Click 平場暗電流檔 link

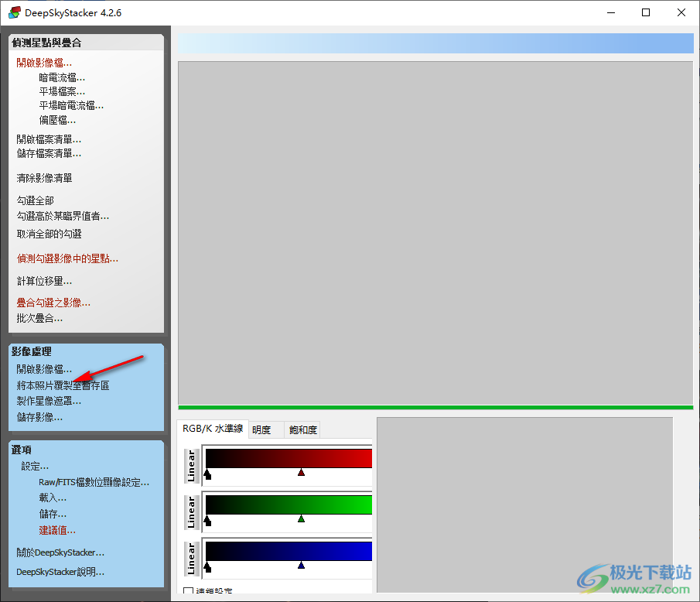[x=71, y=105]
